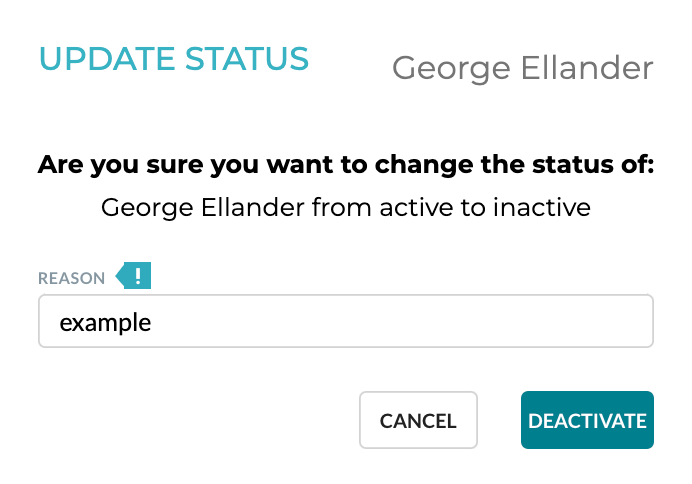The width and height of the screenshot is (692, 484).
Task: Click the word 'inactive' in the confirmation message
Action: [x=542, y=207]
